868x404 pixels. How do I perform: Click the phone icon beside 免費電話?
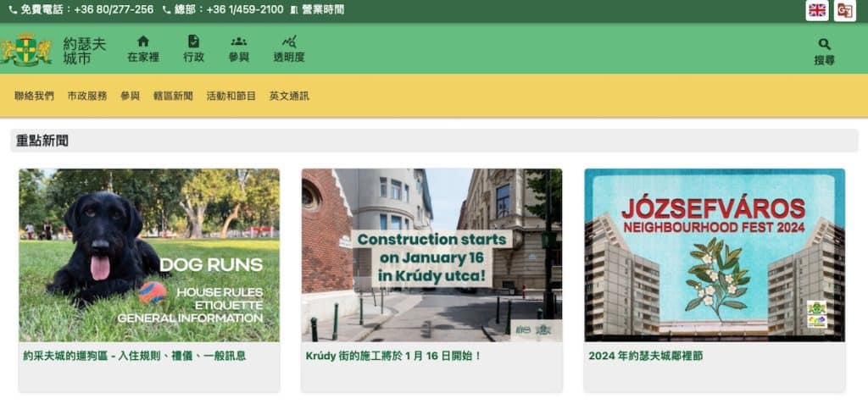tap(13, 10)
